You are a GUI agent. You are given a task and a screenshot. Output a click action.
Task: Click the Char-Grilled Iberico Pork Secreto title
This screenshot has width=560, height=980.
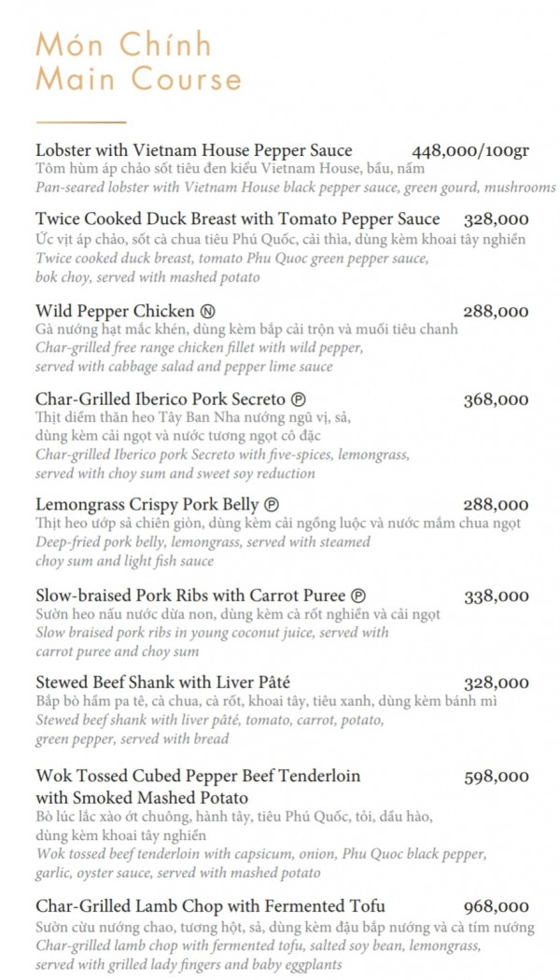click(162, 400)
